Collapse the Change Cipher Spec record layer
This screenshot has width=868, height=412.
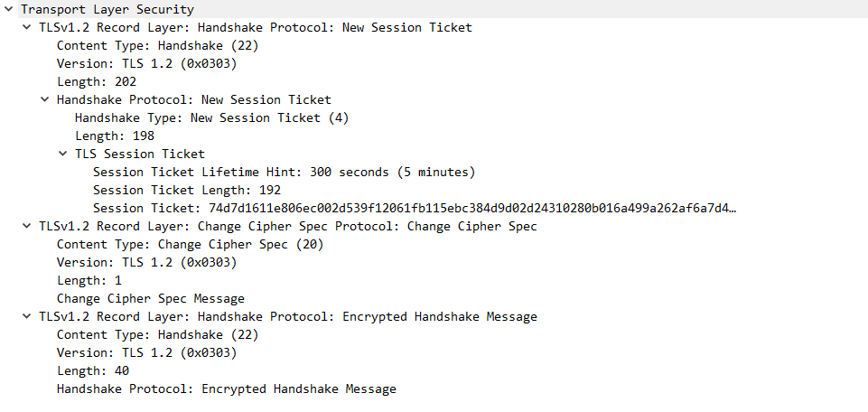tap(26, 226)
